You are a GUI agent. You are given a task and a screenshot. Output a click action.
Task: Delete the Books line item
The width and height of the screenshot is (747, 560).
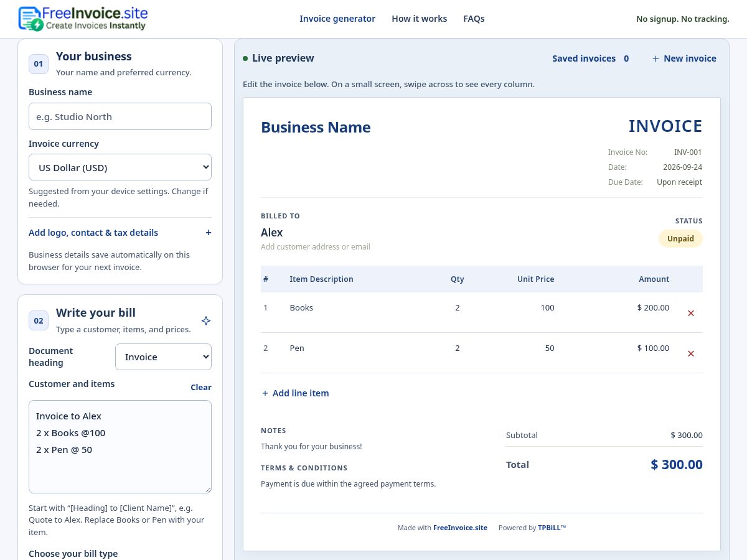coord(690,313)
